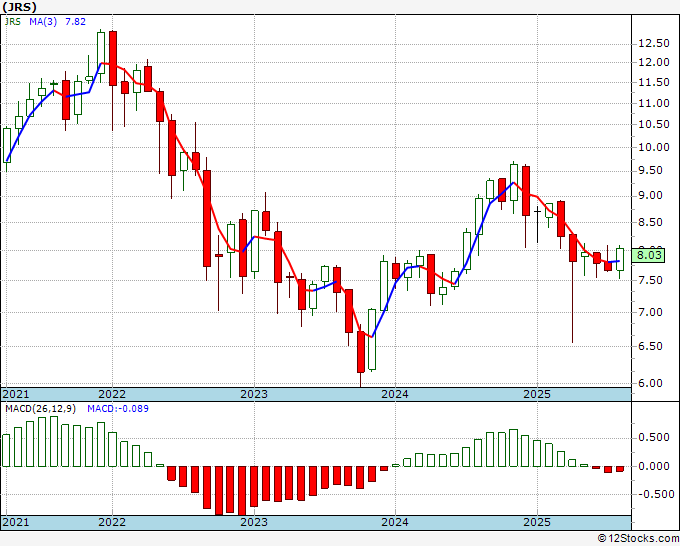Click 2024 on the MACD panel timeline
680x546 pixels.
point(395,522)
